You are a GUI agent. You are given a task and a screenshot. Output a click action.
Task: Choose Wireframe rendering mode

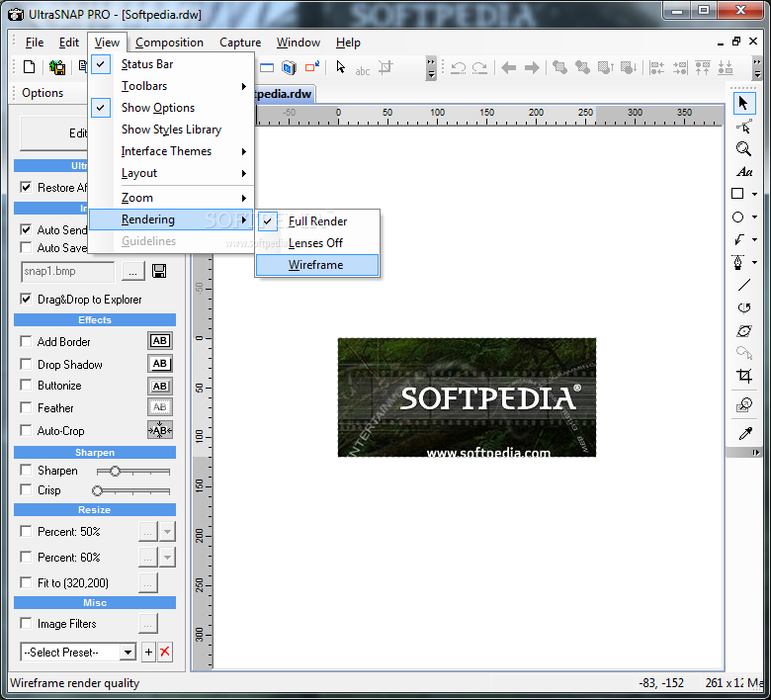click(x=317, y=265)
